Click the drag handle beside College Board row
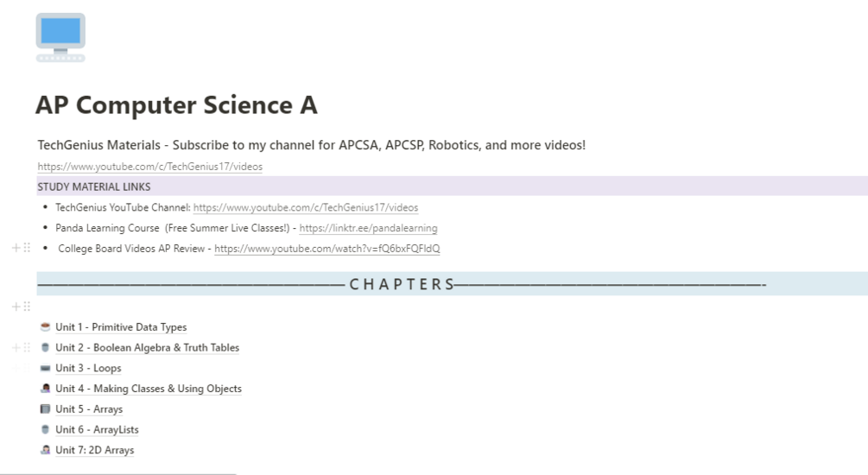 27,248
